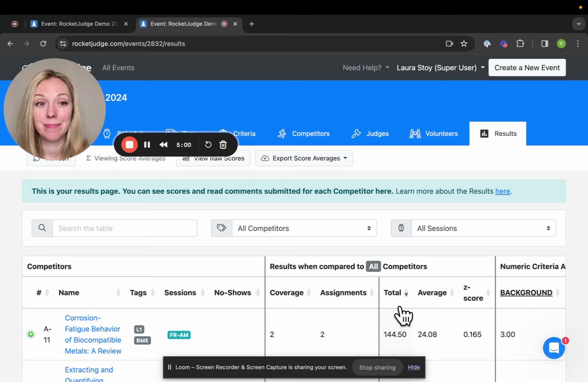Sort the table by Total
This screenshot has width=588, height=382.
[396, 292]
